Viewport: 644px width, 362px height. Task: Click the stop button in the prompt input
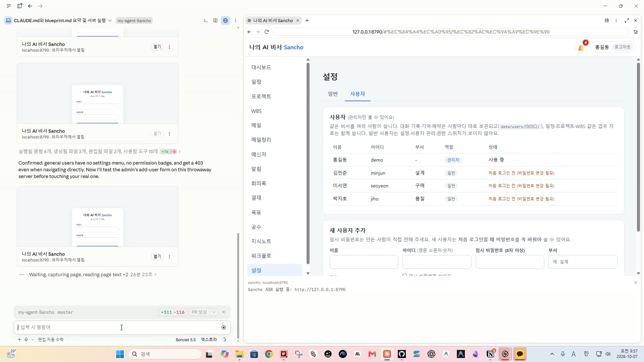pos(224,327)
